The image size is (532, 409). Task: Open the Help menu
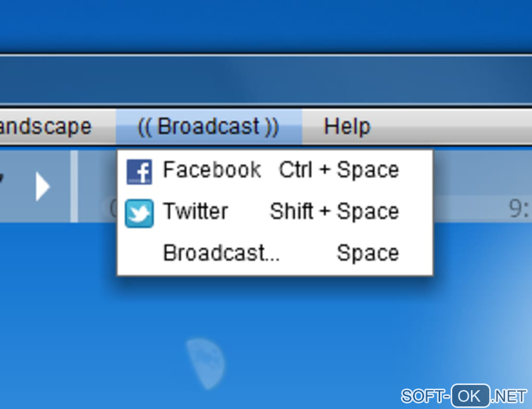tap(347, 127)
